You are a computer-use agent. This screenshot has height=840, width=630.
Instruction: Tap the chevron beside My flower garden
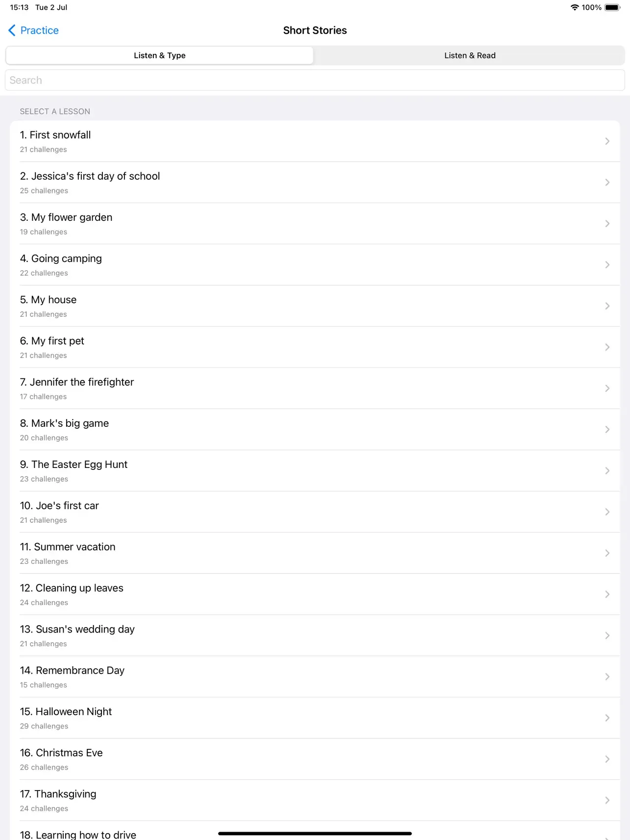tap(607, 224)
